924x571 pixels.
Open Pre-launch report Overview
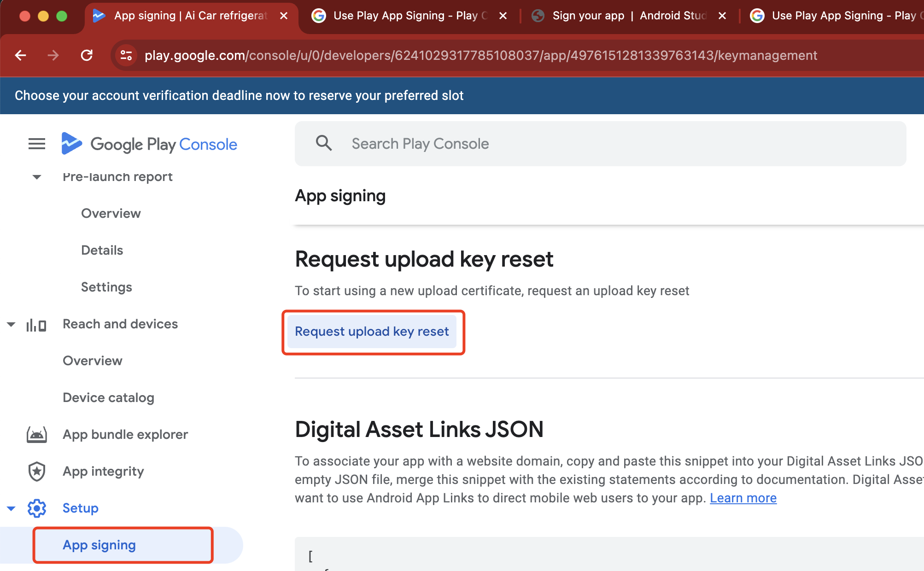[x=111, y=214]
